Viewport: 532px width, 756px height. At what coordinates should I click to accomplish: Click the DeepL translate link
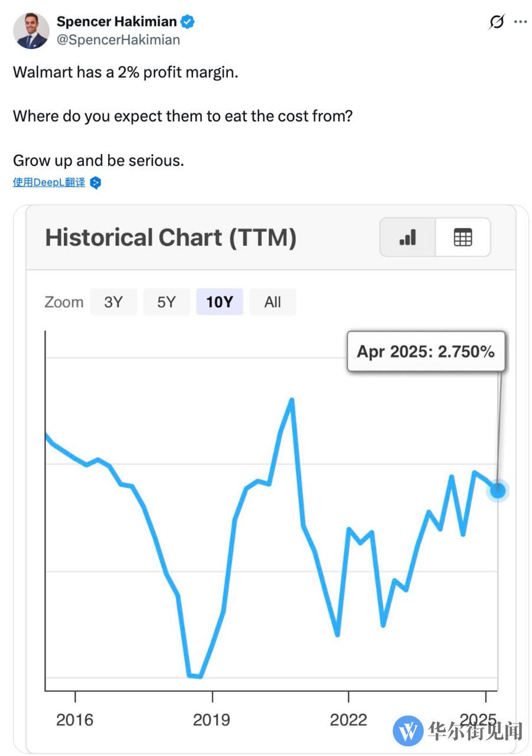click(x=49, y=183)
